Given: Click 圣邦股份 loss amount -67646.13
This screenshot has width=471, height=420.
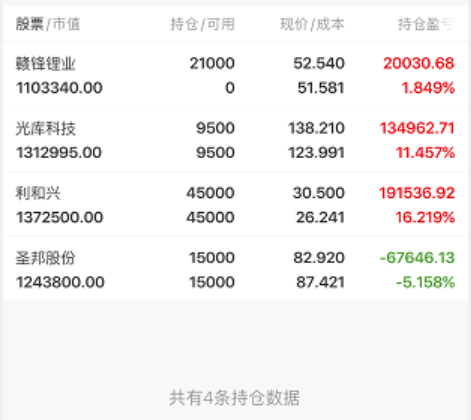Looking at the screenshot, I should point(417,258).
